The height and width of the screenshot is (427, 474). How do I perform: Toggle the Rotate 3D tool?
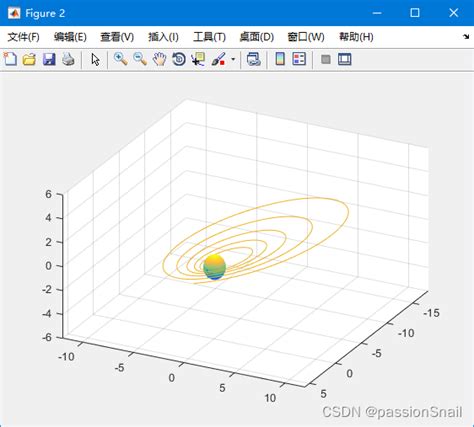179,60
